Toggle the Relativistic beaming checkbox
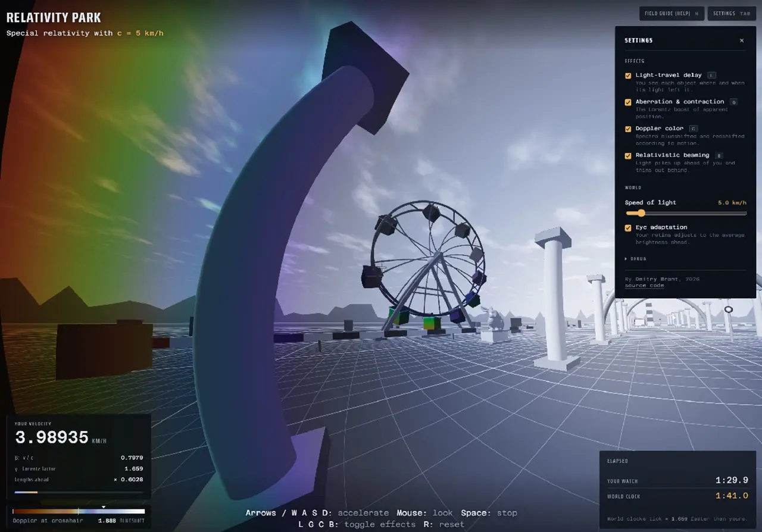Viewport: 762px width, 532px height. (x=628, y=156)
